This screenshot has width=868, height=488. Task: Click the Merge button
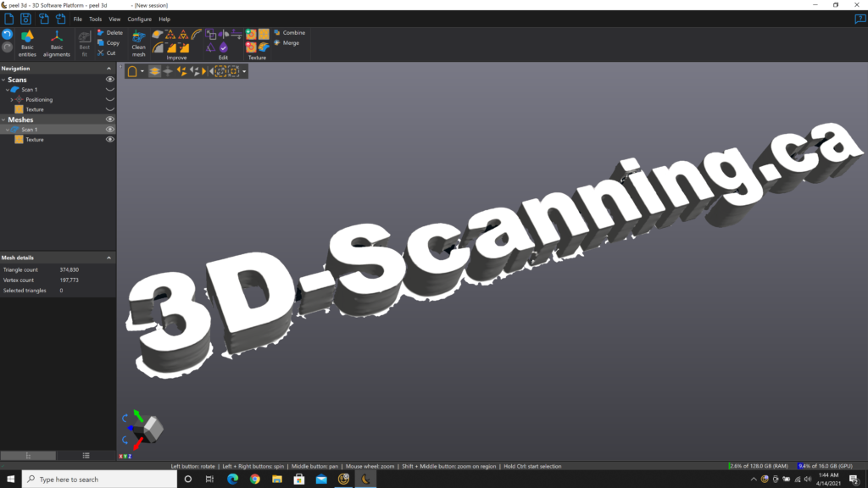click(288, 43)
